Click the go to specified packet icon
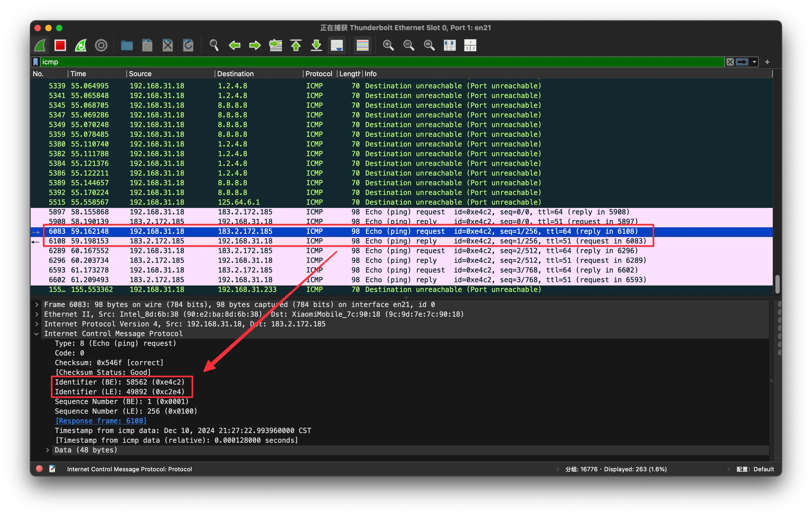 (275, 45)
